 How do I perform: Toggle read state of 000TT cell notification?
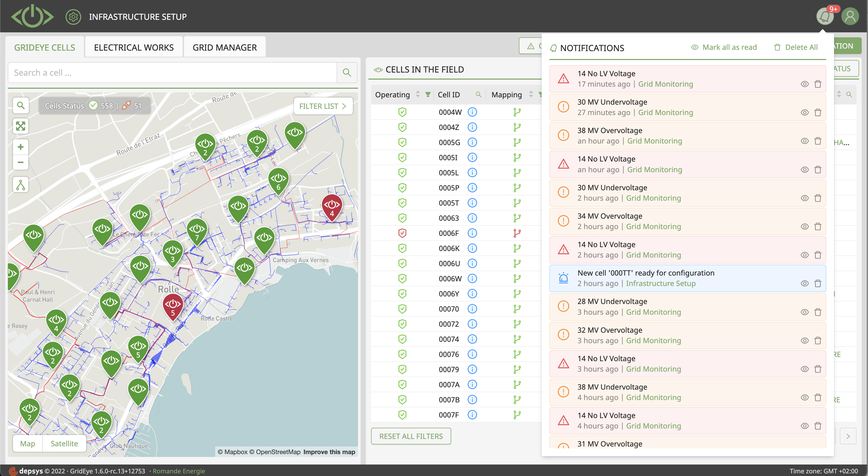pyautogui.click(x=805, y=283)
